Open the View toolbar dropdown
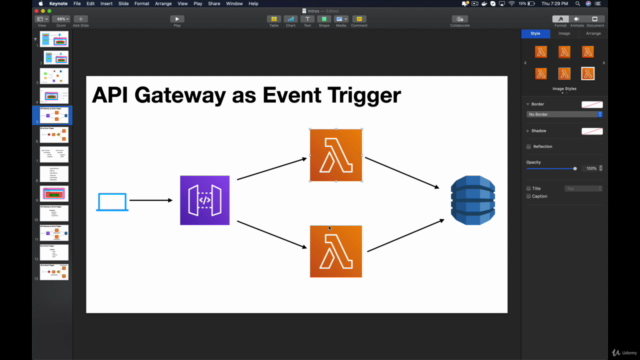 click(42, 19)
